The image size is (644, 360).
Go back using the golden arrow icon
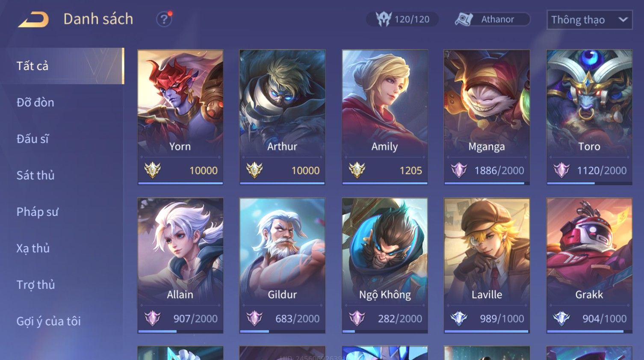[x=33, y=19]
